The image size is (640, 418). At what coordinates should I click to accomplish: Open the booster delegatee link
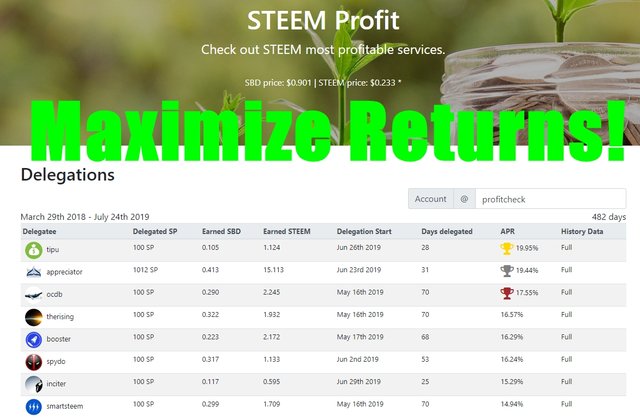click(x=58, y=339)
